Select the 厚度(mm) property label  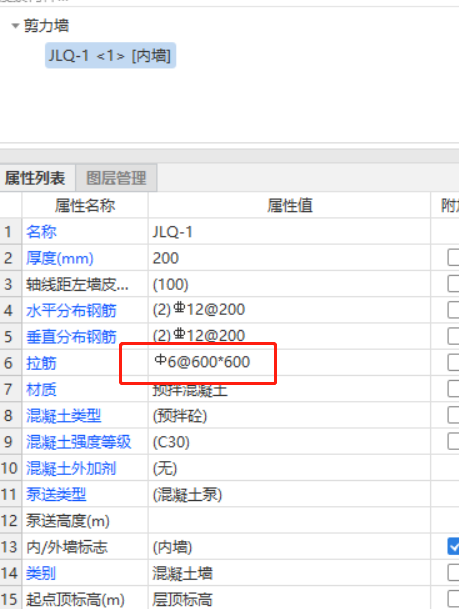[x=60, y=258]
